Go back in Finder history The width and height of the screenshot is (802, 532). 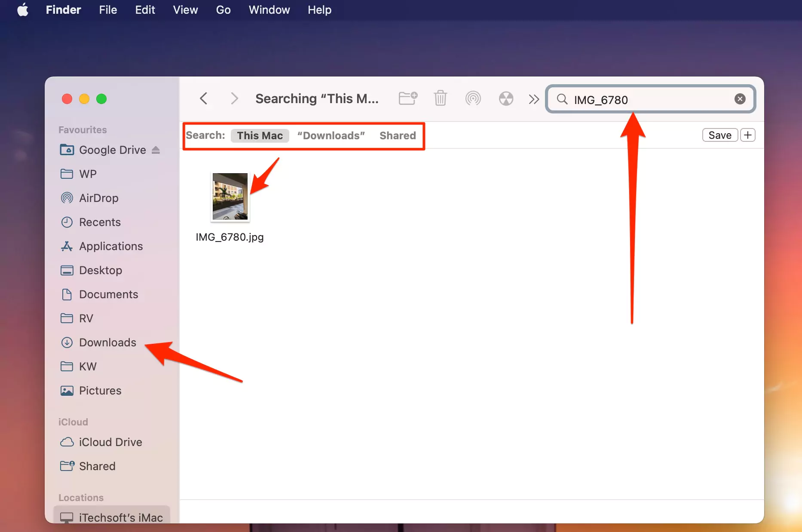pyautogui.click(x=204, y=98)
